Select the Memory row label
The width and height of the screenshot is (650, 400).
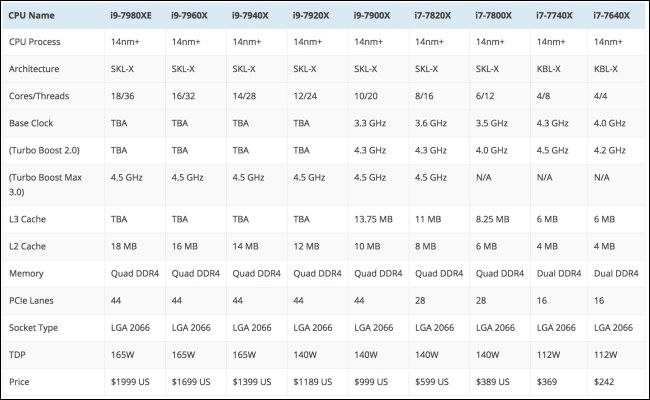point(26,273)
